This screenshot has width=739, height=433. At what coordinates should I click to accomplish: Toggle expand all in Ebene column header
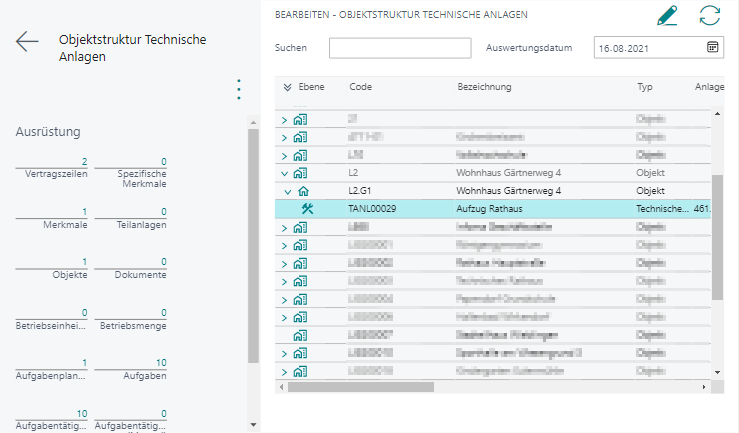click(288, 87)
